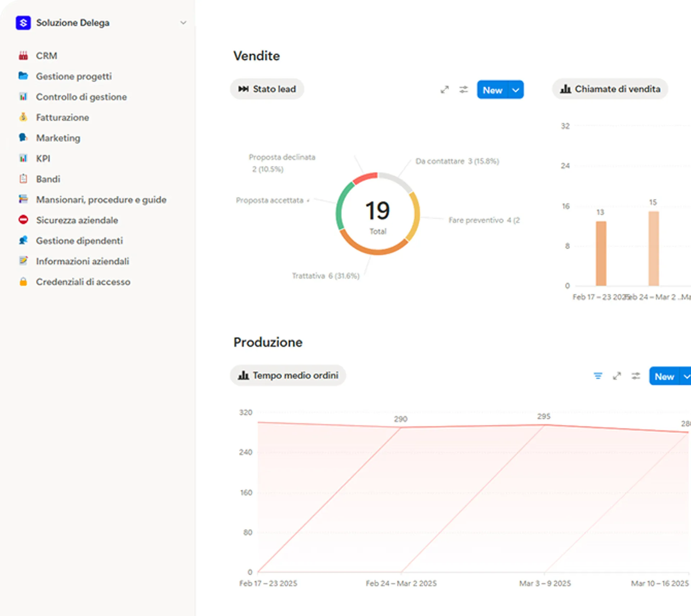
Task: Select the Fatturazione money-bag icon
Action: 23,117
